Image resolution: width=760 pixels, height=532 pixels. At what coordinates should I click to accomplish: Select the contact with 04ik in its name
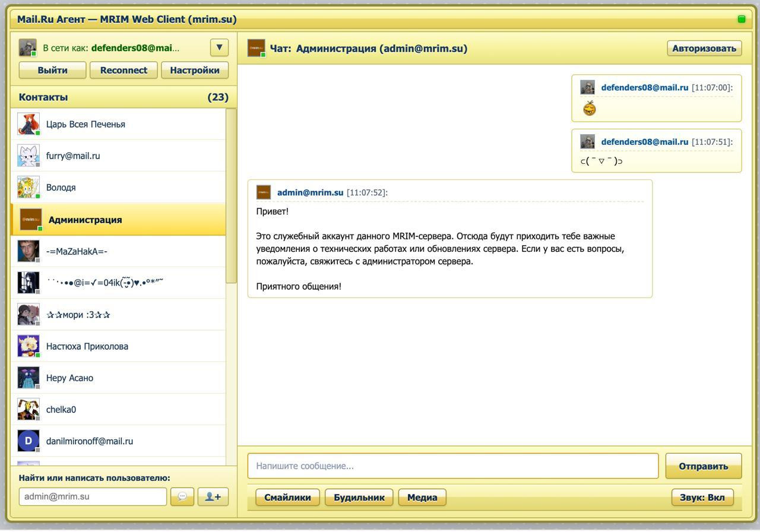tap(118, 283)
